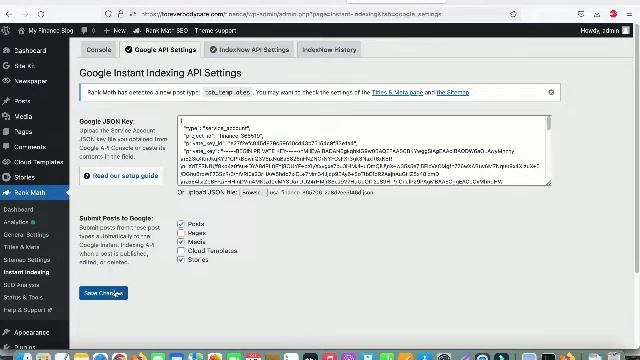Open the IndexNow History tab
Image resolution: width=640 pixels, height=360 pixels.
coord(329,50)
